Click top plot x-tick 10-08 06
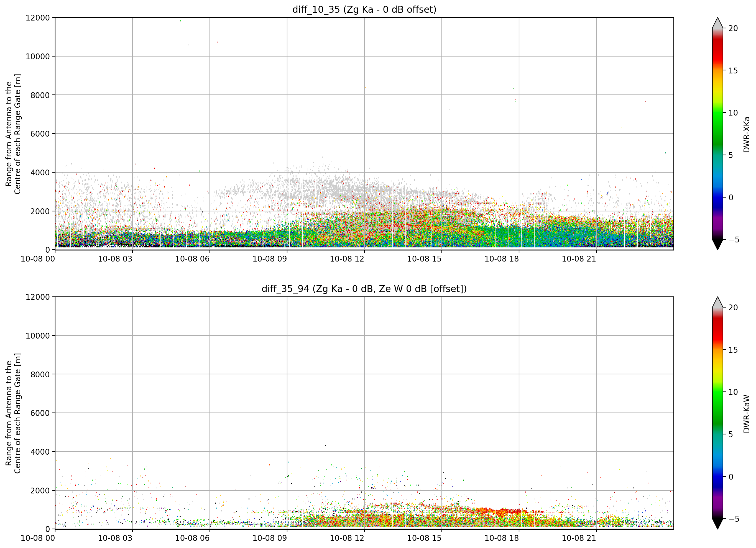The height and width of the screenshot is (548, 756). 192,259
